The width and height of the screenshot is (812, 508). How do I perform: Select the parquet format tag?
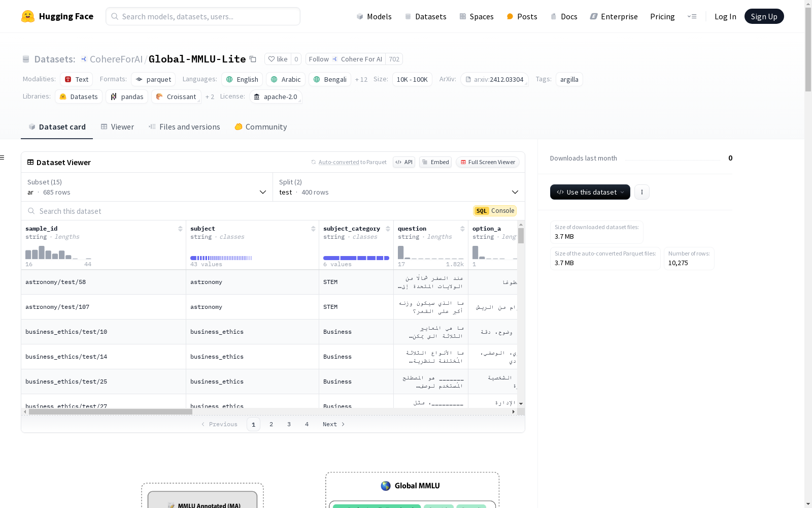(153, 79)
